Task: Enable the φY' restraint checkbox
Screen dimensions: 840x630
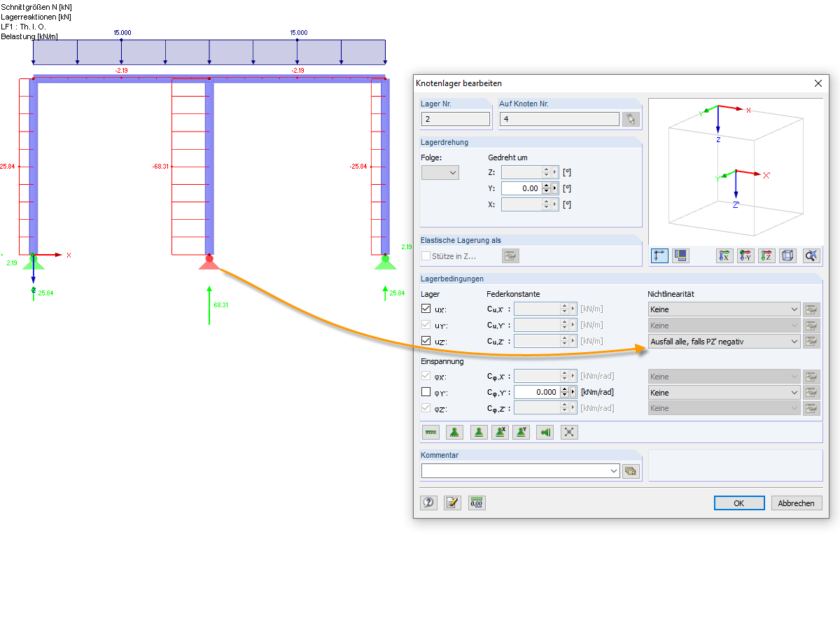Action: click(x=426, y=393)
